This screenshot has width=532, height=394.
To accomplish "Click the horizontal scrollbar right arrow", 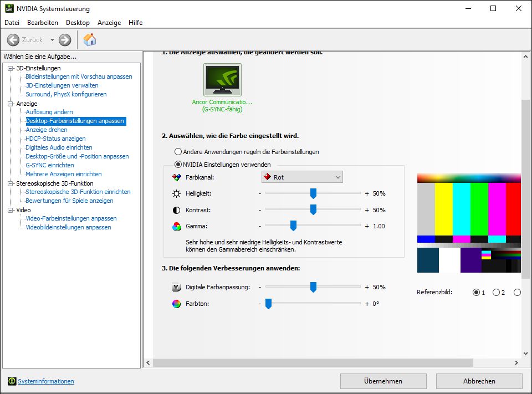I will pyautogui.click(x=516, y=363).
